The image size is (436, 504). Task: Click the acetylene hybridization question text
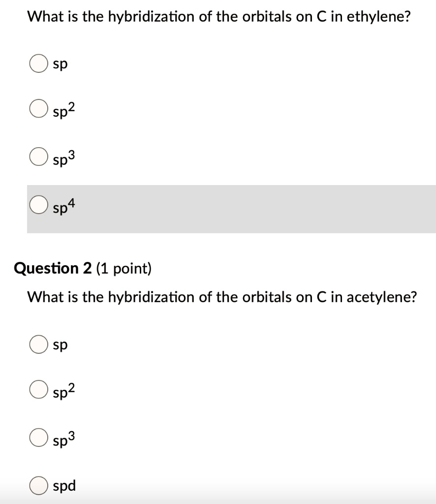pos(222,298)
